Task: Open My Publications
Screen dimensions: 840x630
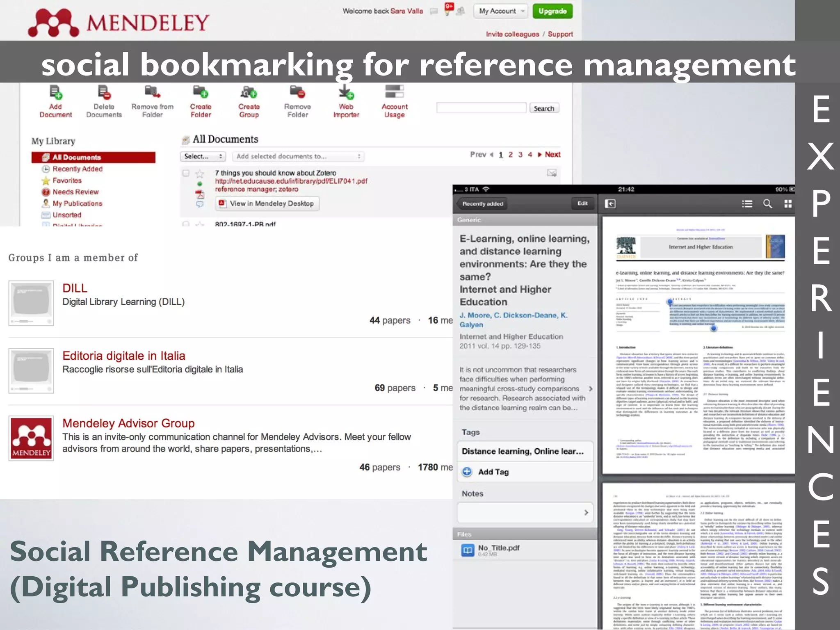Action: [x=77, y=203]
